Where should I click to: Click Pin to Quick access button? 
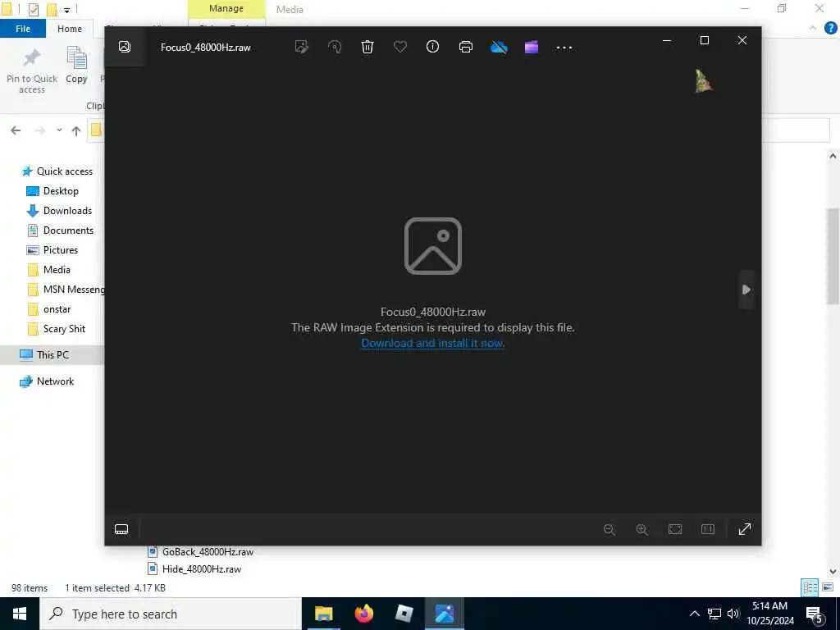[x=32, y=71]
